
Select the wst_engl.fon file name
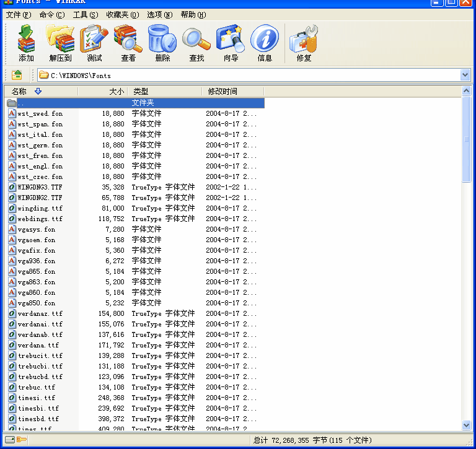[x=40, y=166]
